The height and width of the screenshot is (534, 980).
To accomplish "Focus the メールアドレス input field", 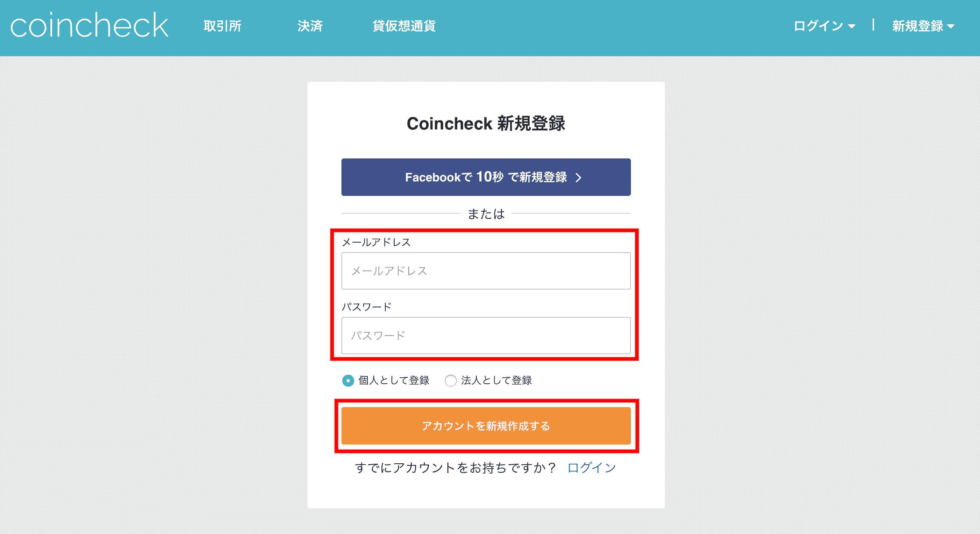I will click(x=486, y=271).
